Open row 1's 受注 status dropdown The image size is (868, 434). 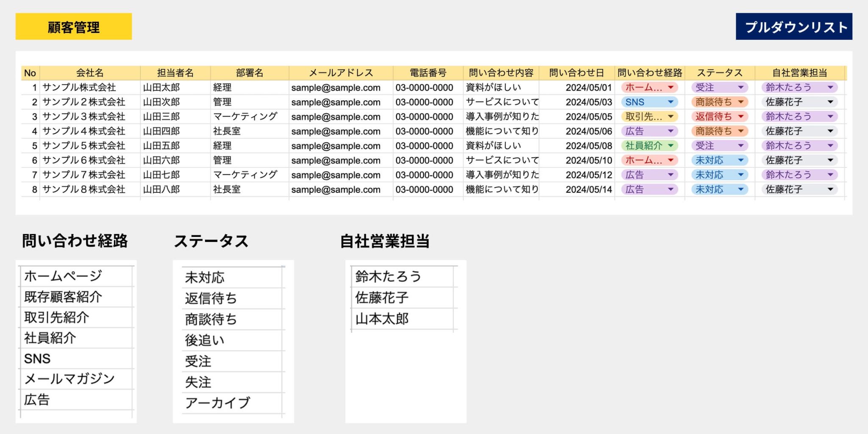pos(719,88)
